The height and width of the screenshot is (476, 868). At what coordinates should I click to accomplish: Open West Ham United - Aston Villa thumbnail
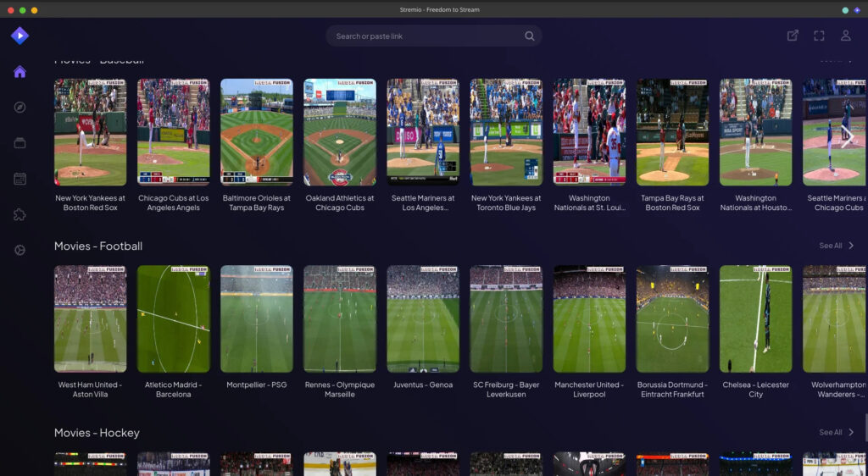point(90,319)
